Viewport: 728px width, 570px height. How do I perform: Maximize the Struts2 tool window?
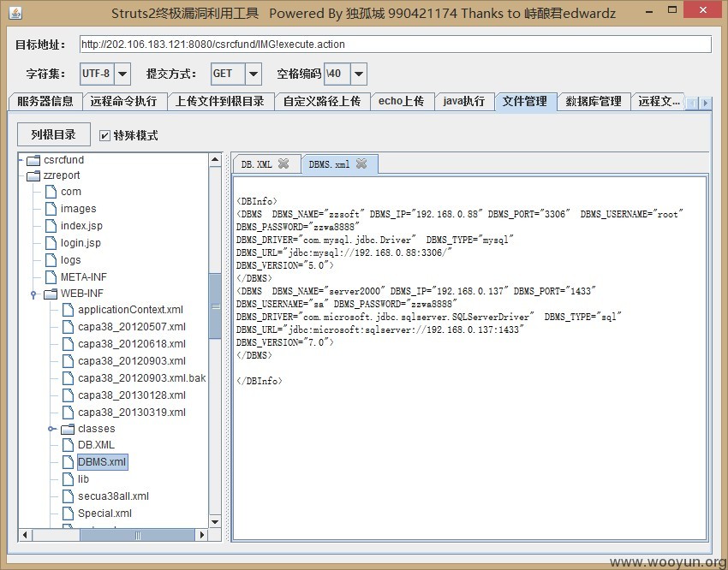click(x=671, y=10)
